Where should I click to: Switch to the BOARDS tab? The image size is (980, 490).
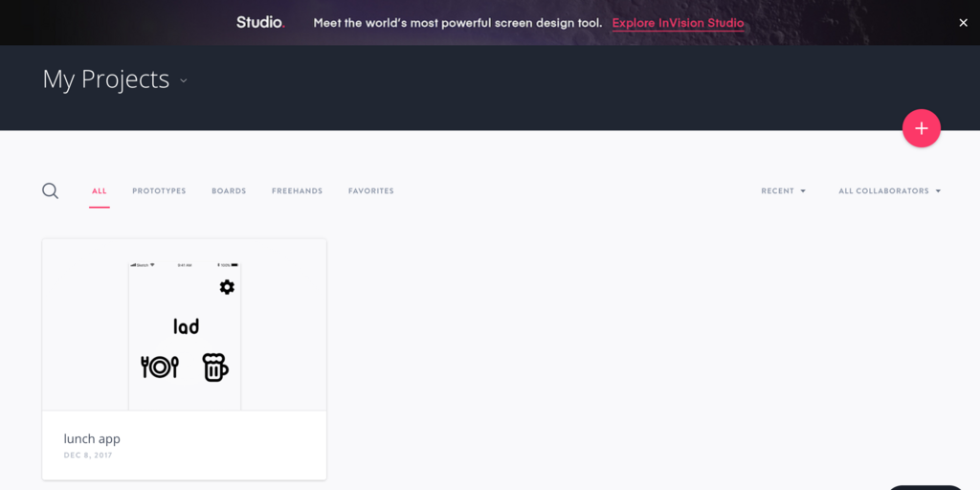point(229,191)
